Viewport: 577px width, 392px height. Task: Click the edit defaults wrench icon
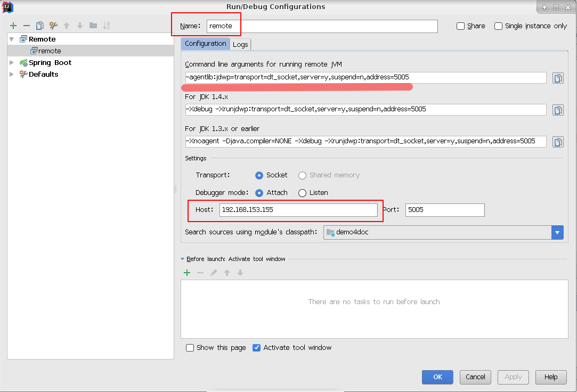point(53,26)
